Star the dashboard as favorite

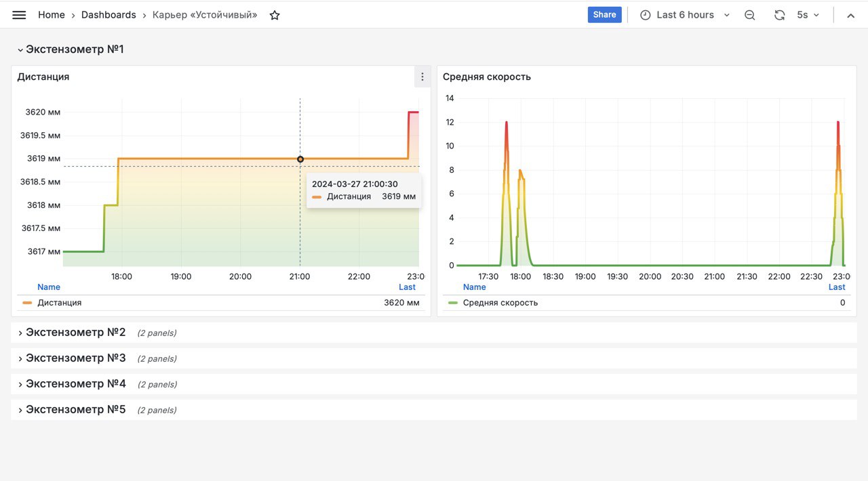pyautogui.click(x=275, y=15)
